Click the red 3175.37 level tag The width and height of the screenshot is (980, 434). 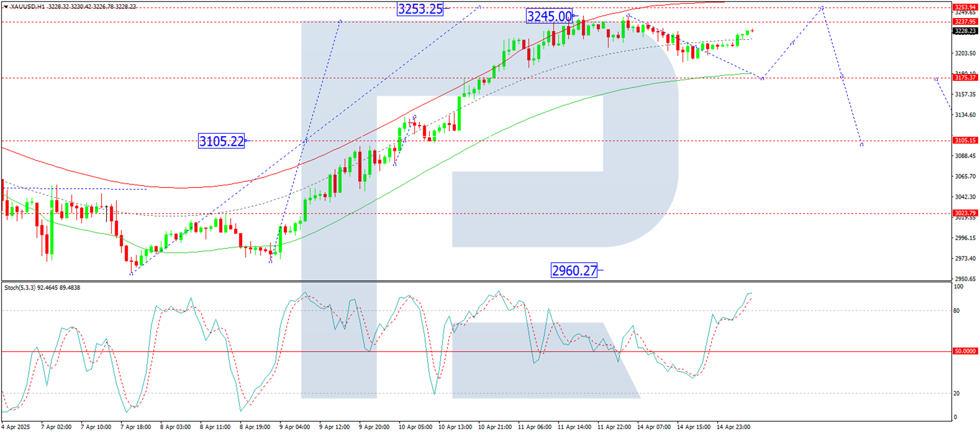(x=965, y=78)
